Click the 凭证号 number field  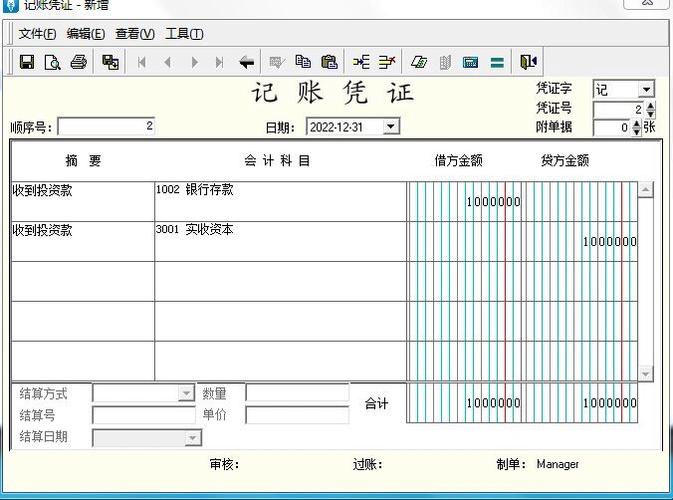coord(619,110)
